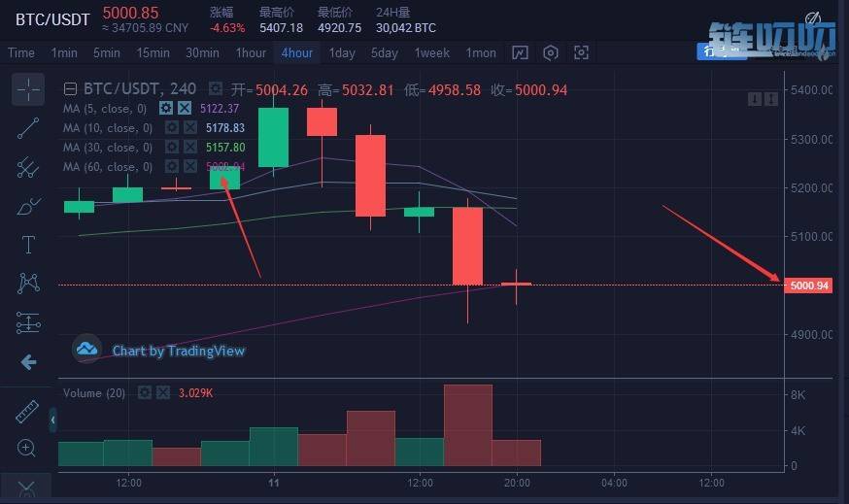Select the brush drawing tool

pos(28,206)
